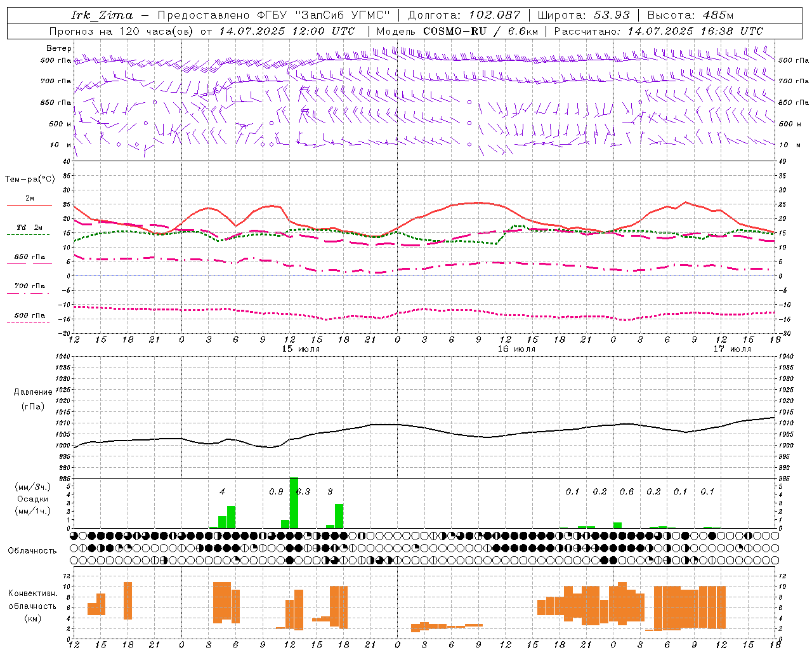812x650 pixels.
Task: Click the (мм/3ч.) precipitation unit label
Action: 32,487
